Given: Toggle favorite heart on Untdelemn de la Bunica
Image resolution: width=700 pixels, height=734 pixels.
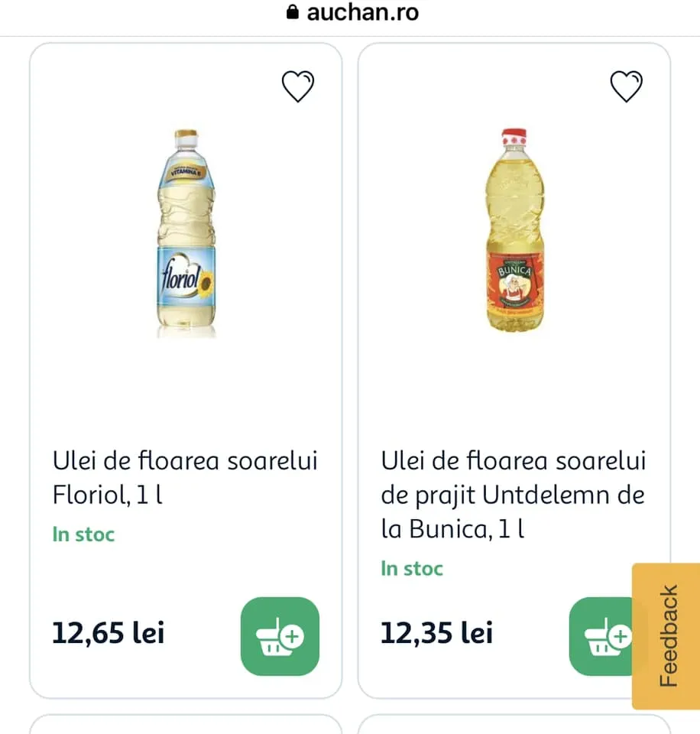Looking at the screenshot, I should tap(627, 87).
